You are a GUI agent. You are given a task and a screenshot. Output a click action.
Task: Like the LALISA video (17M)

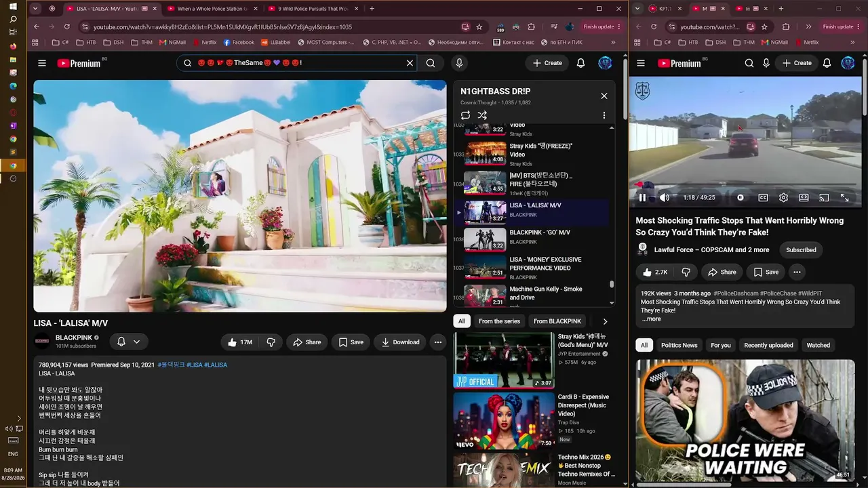[241, 342]
